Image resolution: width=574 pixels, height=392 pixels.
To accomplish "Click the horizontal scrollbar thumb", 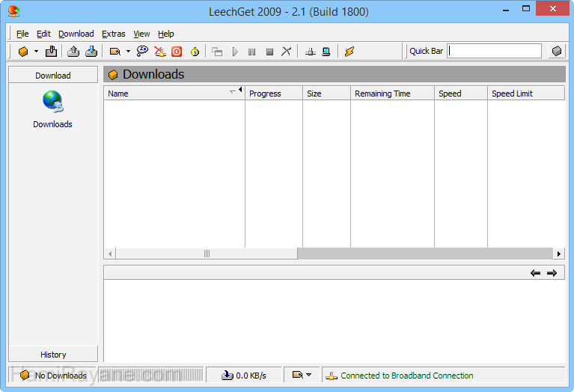I will (x=207, y=254).
